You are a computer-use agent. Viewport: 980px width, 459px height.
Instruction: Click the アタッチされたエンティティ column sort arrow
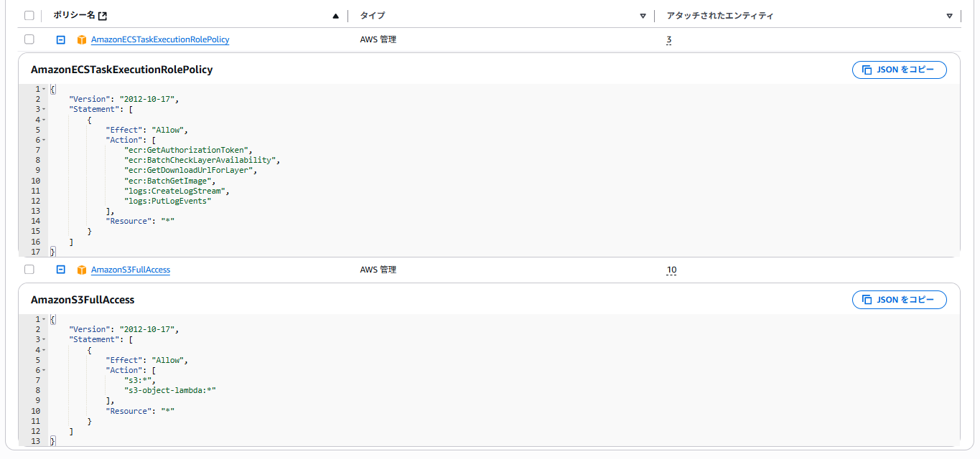[x=949, y=16]
